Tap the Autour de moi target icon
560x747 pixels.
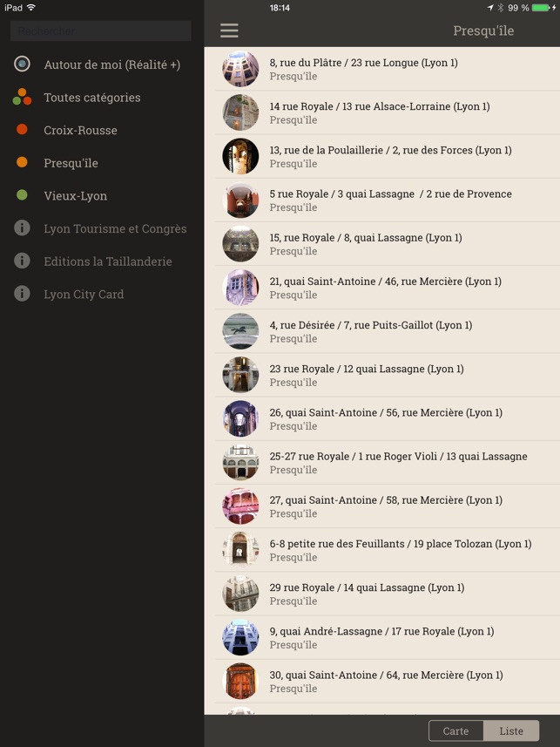(22, 64)
